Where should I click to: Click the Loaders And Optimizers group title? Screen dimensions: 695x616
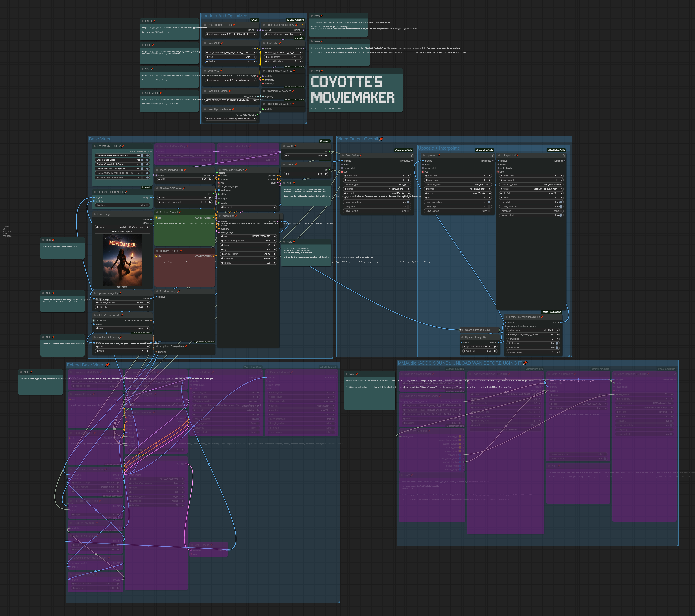pos(224,16)
